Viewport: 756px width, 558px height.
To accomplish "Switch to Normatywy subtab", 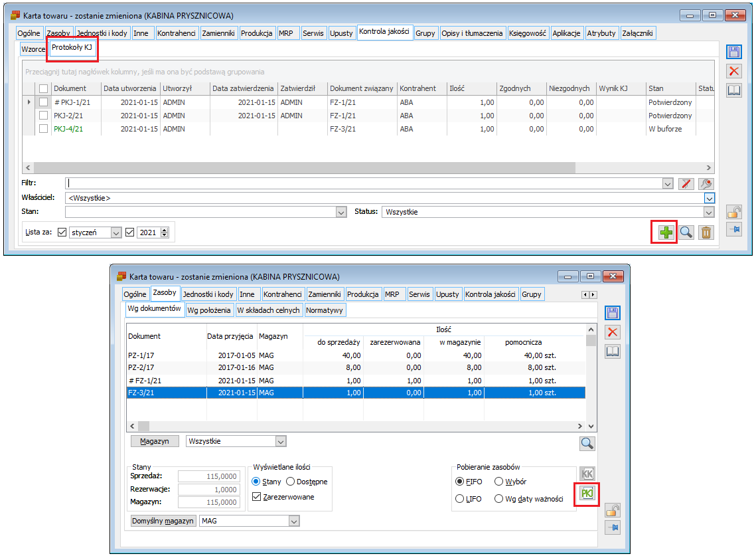I will [325, 310].
